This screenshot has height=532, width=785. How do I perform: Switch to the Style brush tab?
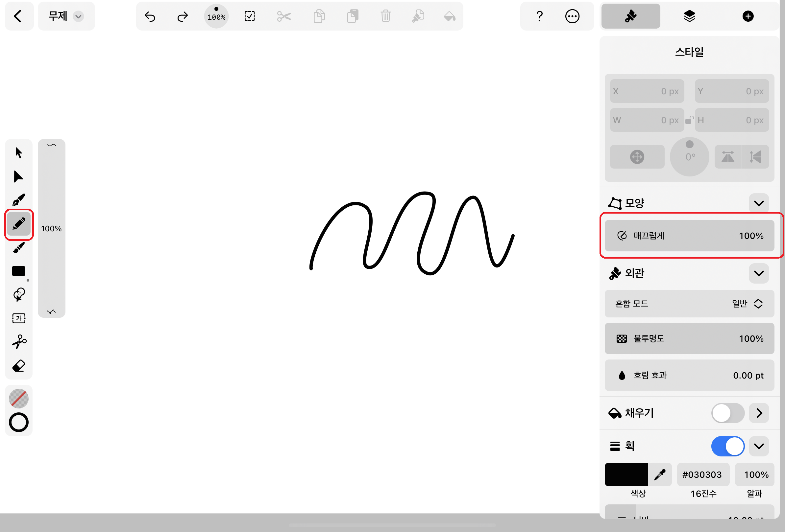click(x=630, y=16)
